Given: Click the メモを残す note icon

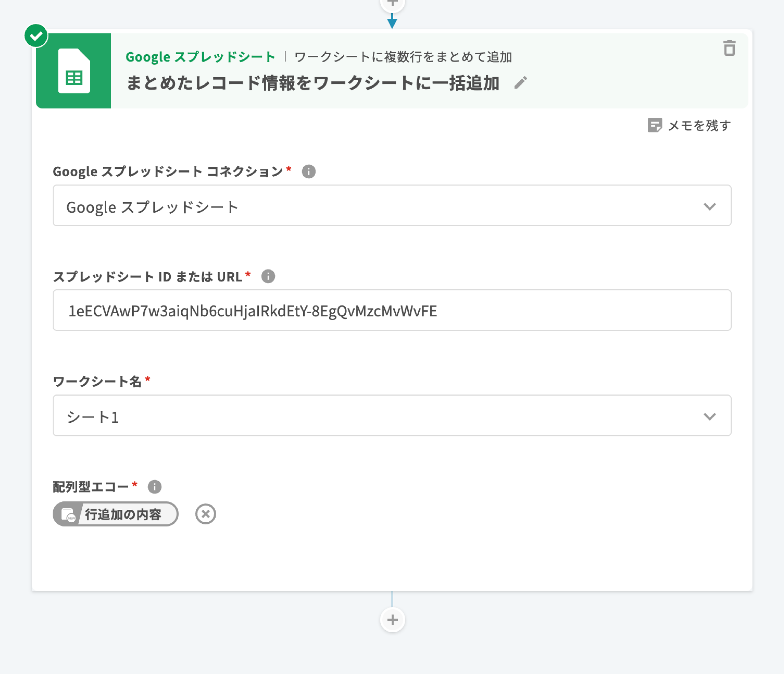Looking at the screenshot, I should pyautogui.click(x=654, y=125).
